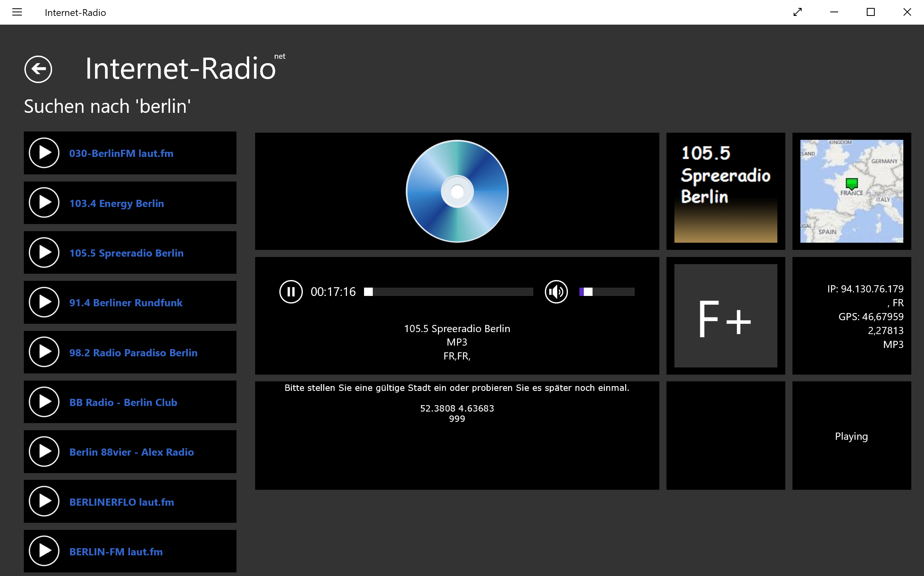Image resolution: width=924 pixels, height=576 pixels.
Task: Play BERLIN-FM laut.fm using its play icon
Action: [44, 551]
